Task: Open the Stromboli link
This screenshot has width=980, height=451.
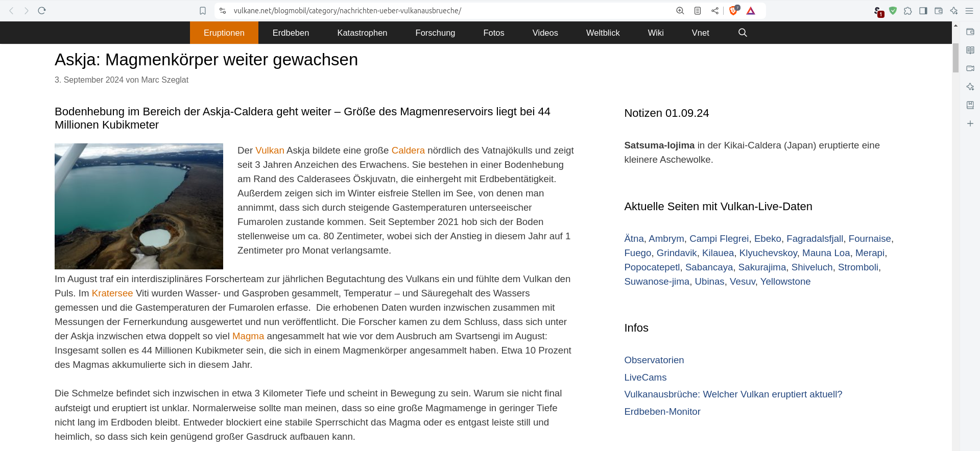Action: tap(858, 267)
